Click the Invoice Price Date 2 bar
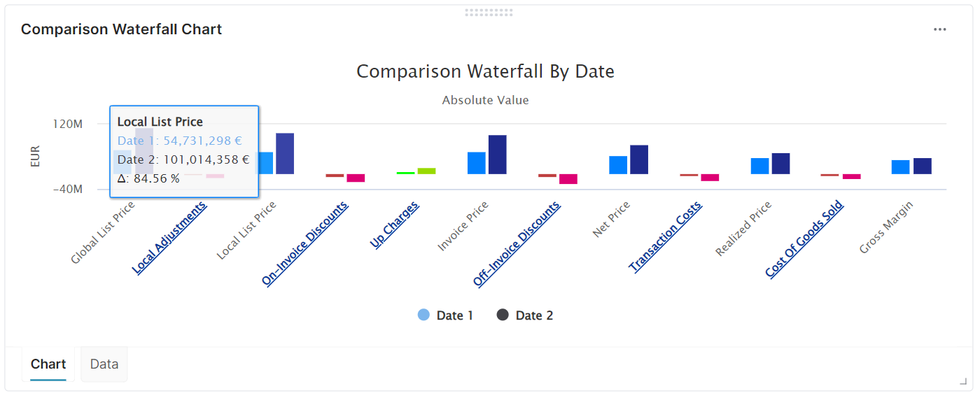Screen dimensions: 980x398 [x=497, y=155]
